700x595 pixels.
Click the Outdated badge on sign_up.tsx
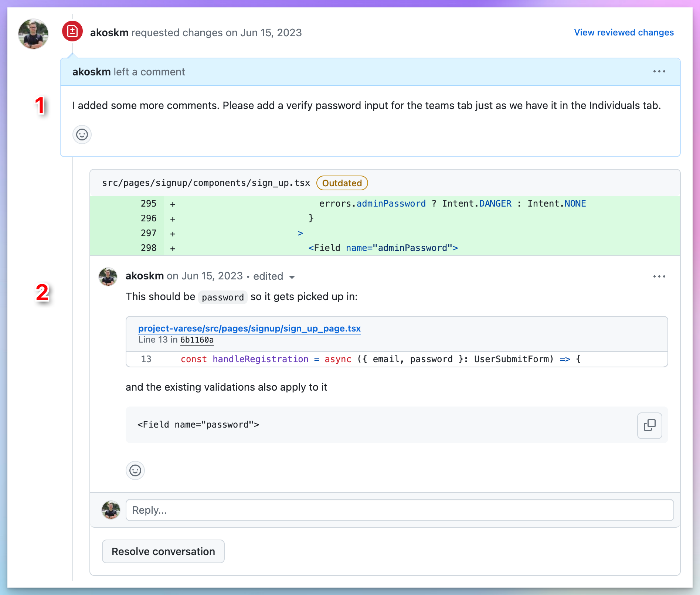341,183
